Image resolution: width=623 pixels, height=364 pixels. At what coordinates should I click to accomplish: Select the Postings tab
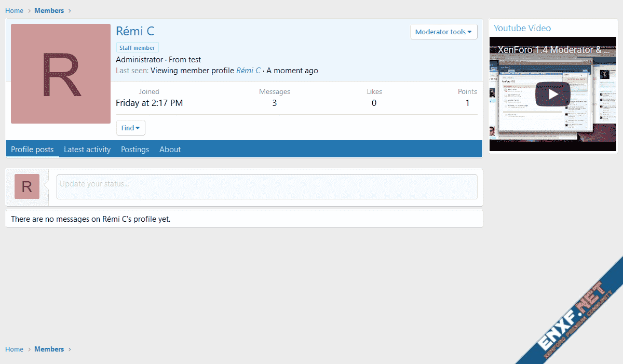point(135,150)
